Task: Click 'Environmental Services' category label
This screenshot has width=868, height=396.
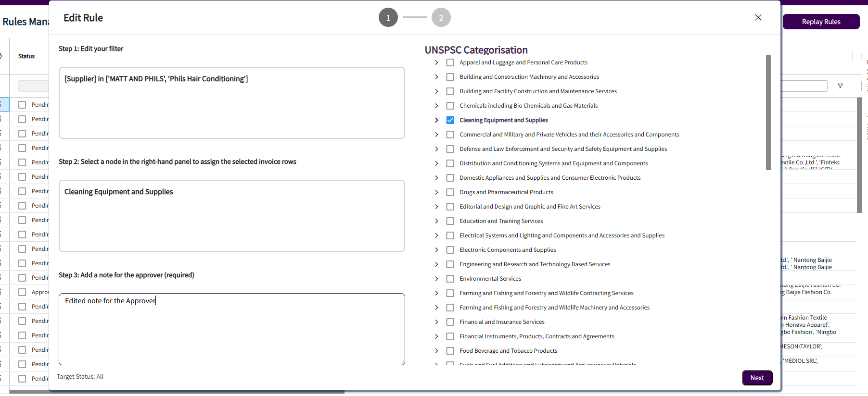Action: click(490, 279)
